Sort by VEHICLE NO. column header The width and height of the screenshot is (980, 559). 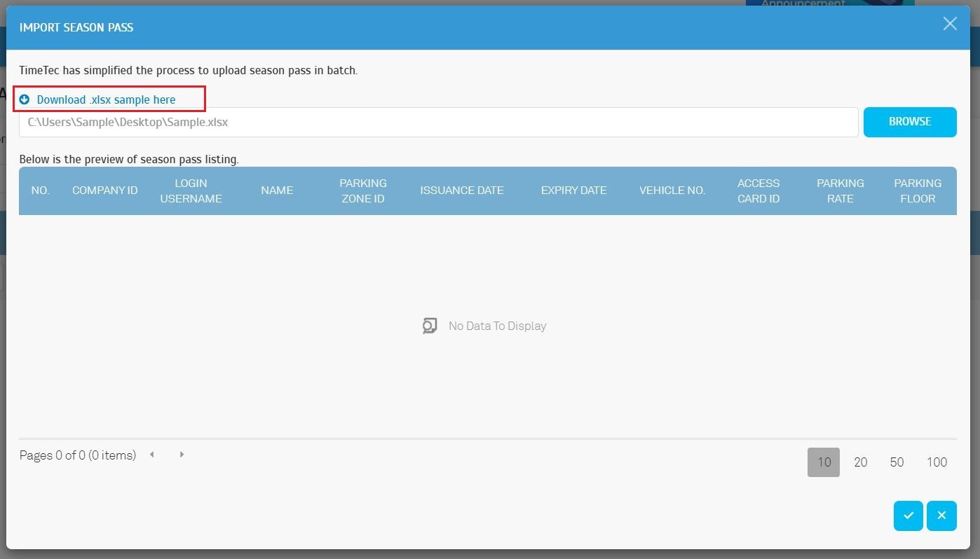tap(672, 191)
